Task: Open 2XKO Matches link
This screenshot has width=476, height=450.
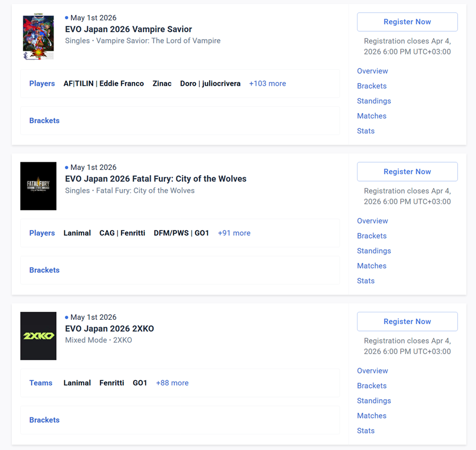Action: click(371, 416)
